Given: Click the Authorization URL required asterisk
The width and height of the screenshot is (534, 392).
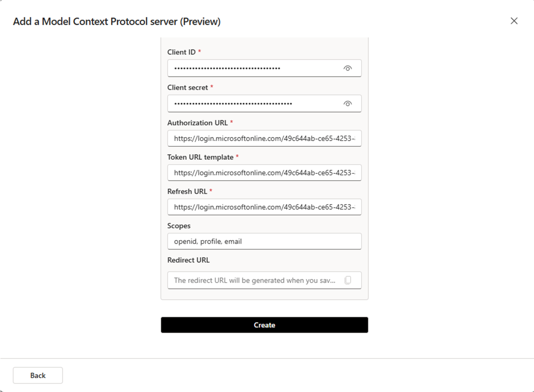Looking at the screenshot, I should [x=231, y=122].
